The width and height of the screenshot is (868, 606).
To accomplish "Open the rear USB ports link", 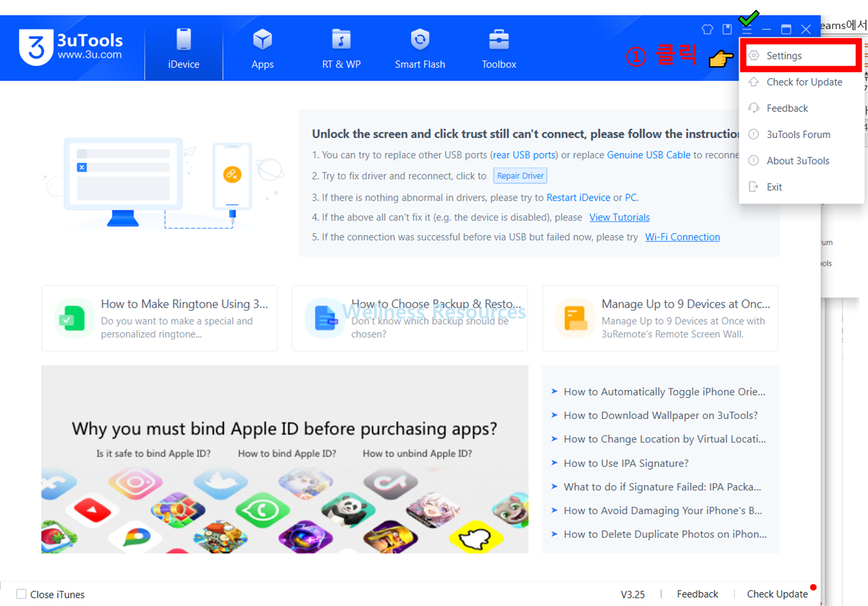I will click(524, 155).
